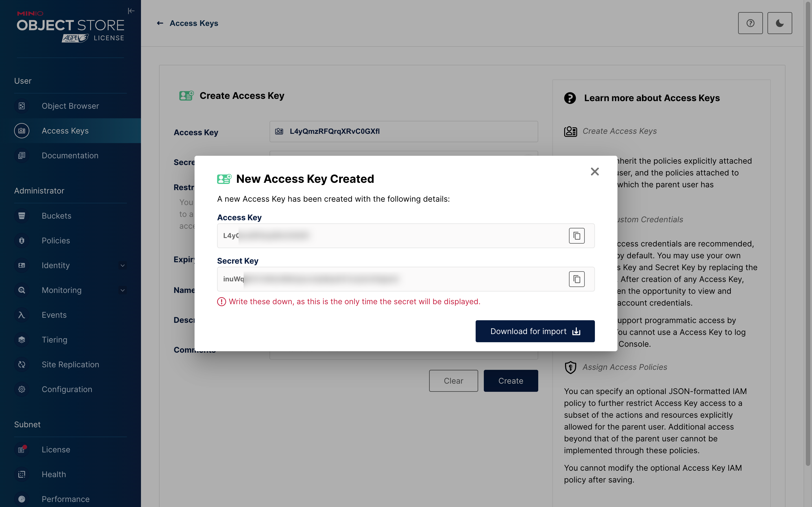Open help via the question mark icon
The height and width of the screenshot is (507, 812).
point(750,23)
